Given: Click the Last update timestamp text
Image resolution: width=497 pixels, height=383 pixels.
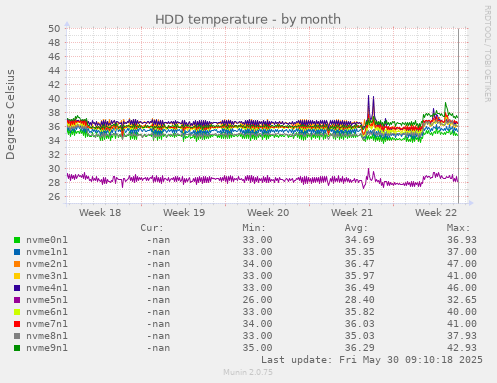Looking at the screenshot, I should click(372, 360).
